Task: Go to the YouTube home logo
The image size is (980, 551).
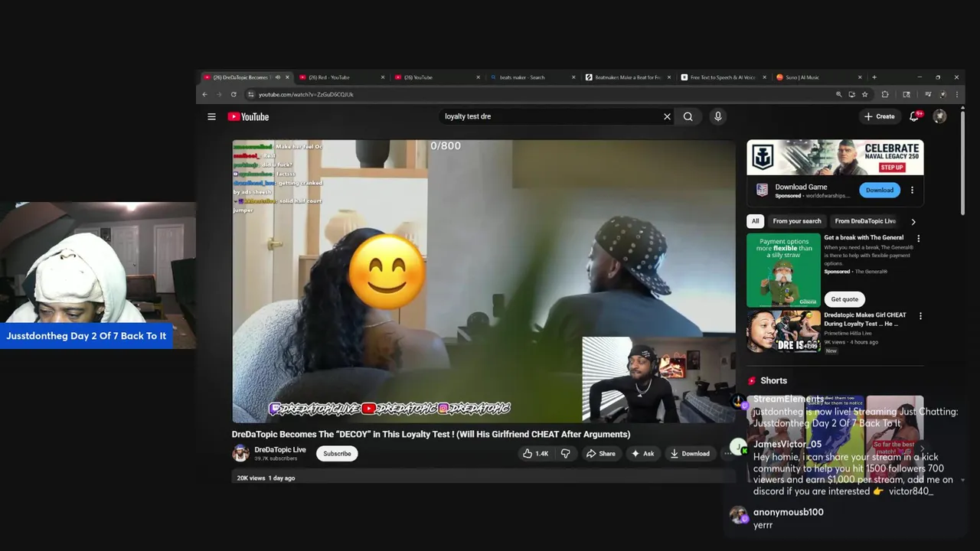Action: (x=248, y=116)
